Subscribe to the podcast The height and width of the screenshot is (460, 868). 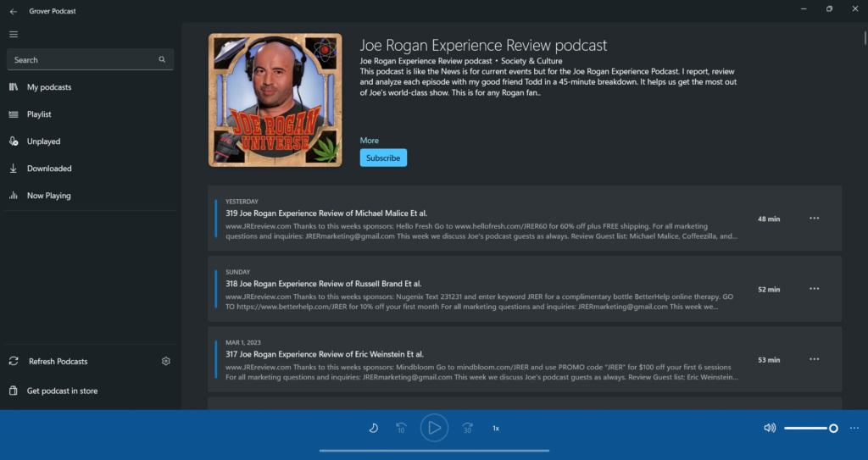click(383, 158)
